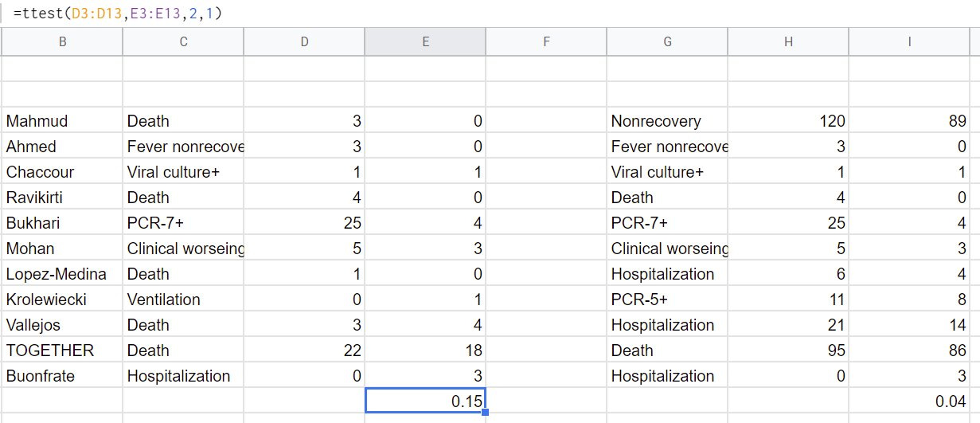Image resolution: width=980 pixels, height=423 pixels.
Task: Click the Death cell in column G beside 95
Action: coord(667,351)
